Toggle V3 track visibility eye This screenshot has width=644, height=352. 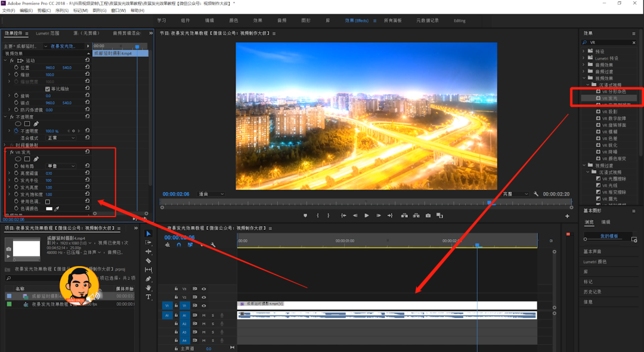coord(204,289)
